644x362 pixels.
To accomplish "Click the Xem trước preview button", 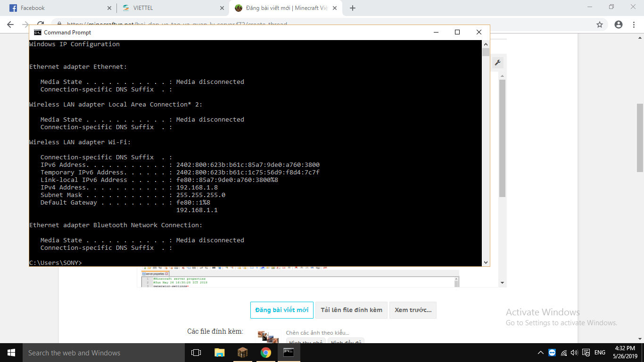I will 413,310.
